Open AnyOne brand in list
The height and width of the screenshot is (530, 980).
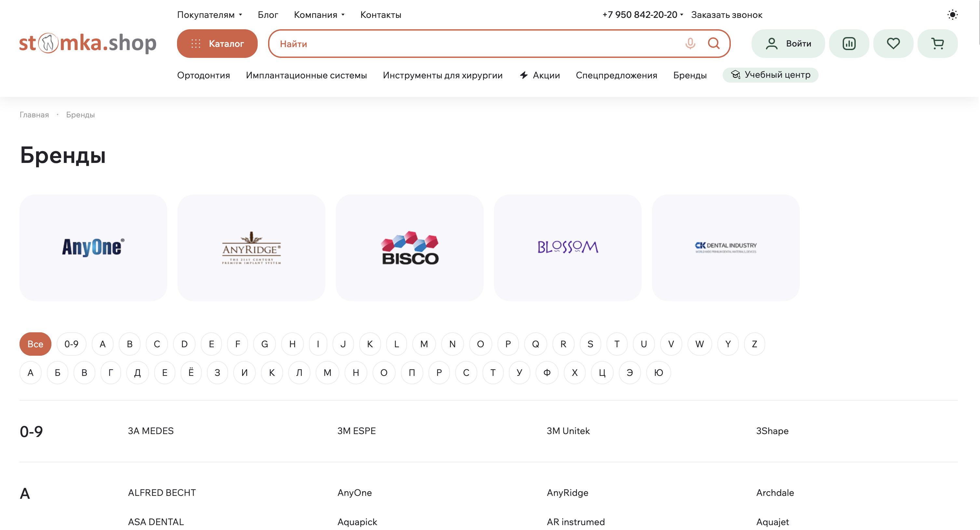pos(355,492)
